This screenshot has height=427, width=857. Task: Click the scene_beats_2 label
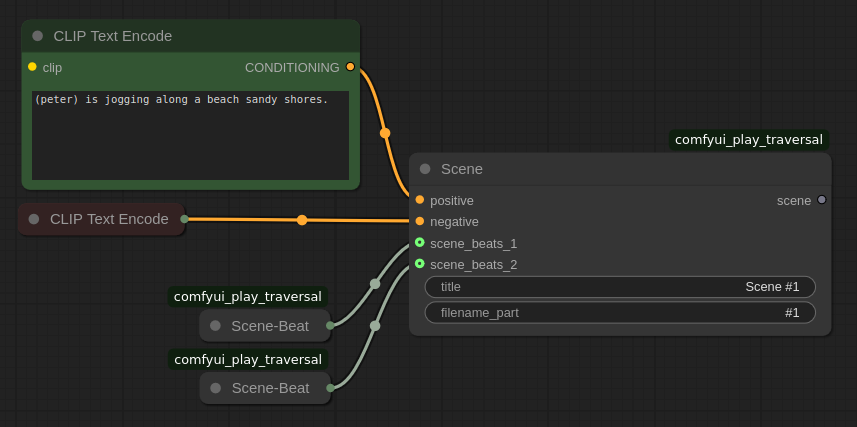474,265
